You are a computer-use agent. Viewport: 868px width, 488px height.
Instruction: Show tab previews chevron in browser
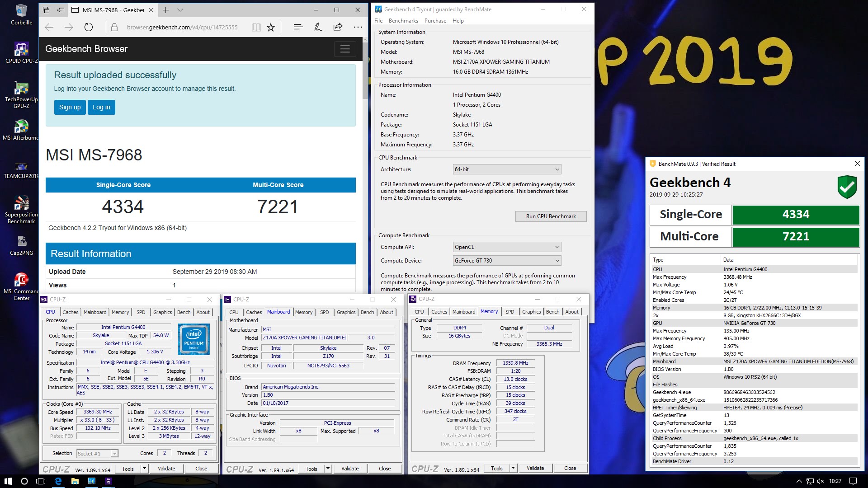coord(180,10)
